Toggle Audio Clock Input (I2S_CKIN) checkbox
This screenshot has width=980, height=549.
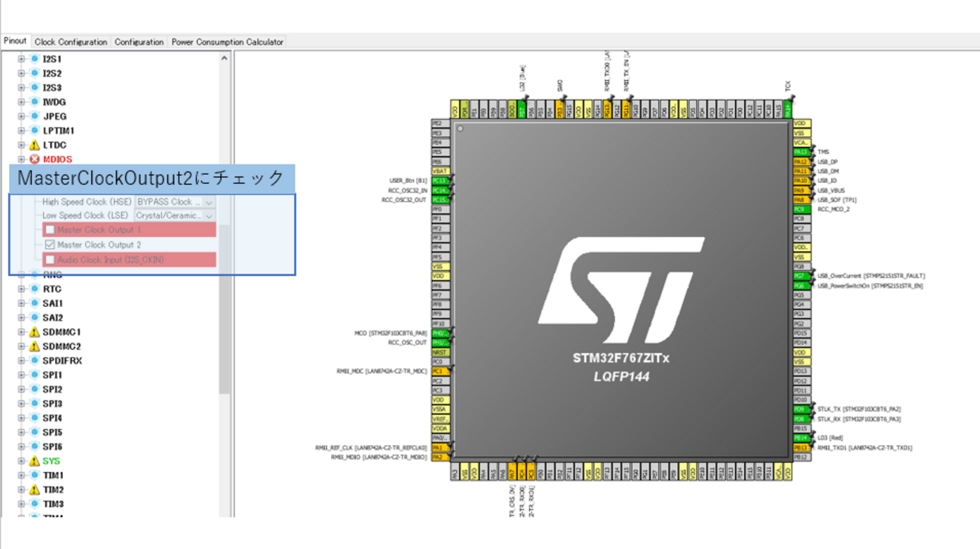coord(50,259)
